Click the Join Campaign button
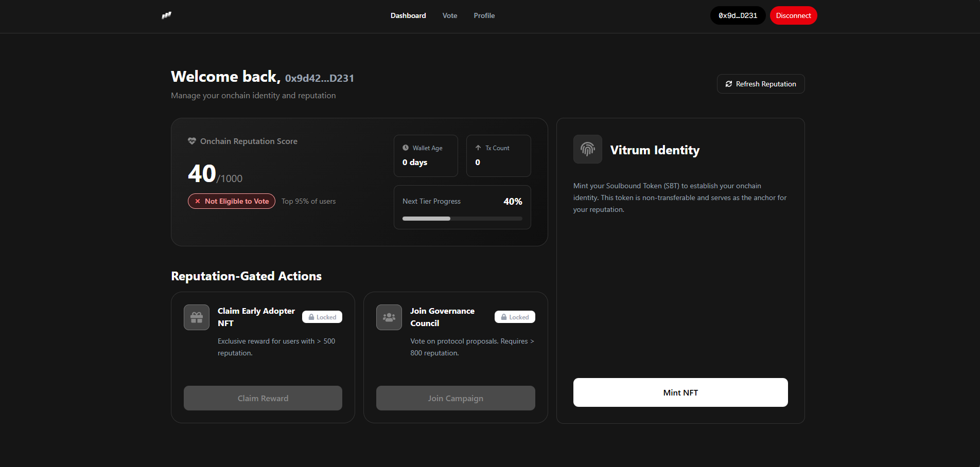The width and height of the screenshot is (980, 467). pyautogui.click(x=456, y=398)
